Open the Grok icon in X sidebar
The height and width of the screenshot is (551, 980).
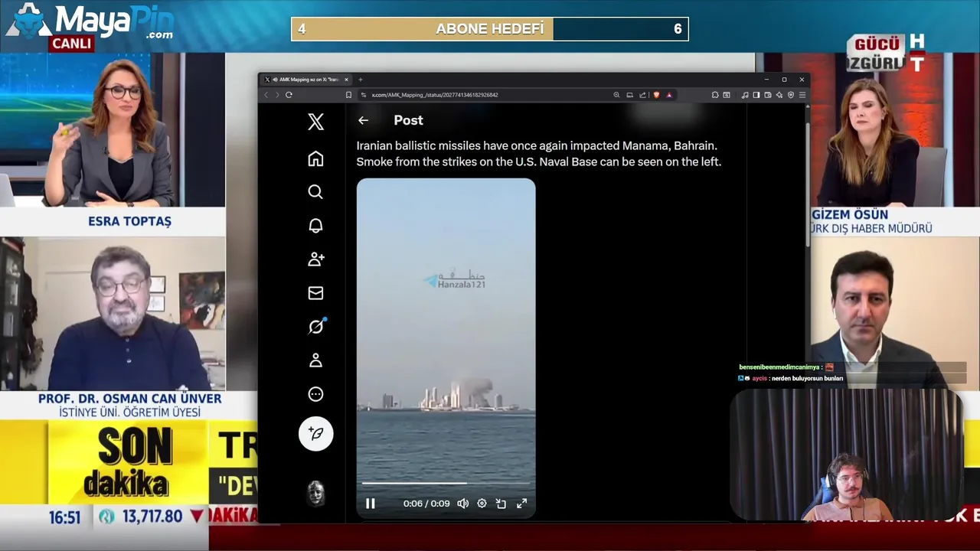tap(315, 327)
